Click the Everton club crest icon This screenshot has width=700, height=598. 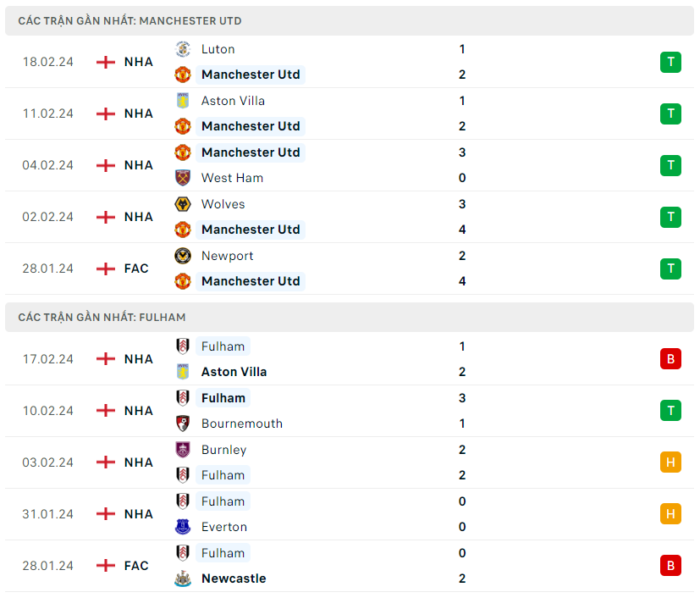[182, 527]
